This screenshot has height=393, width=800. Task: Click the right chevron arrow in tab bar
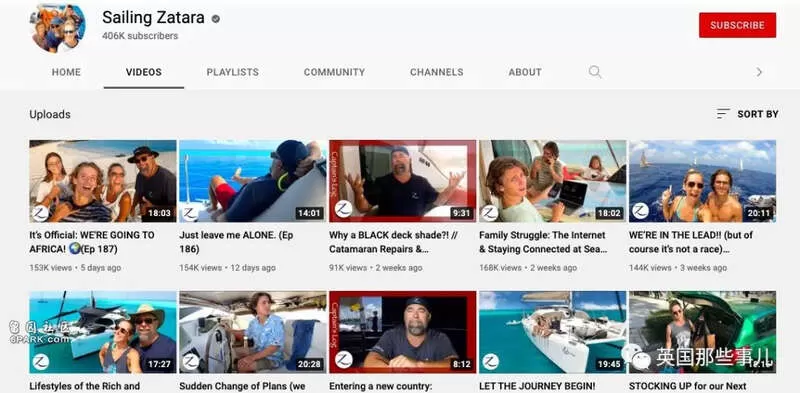759,72
